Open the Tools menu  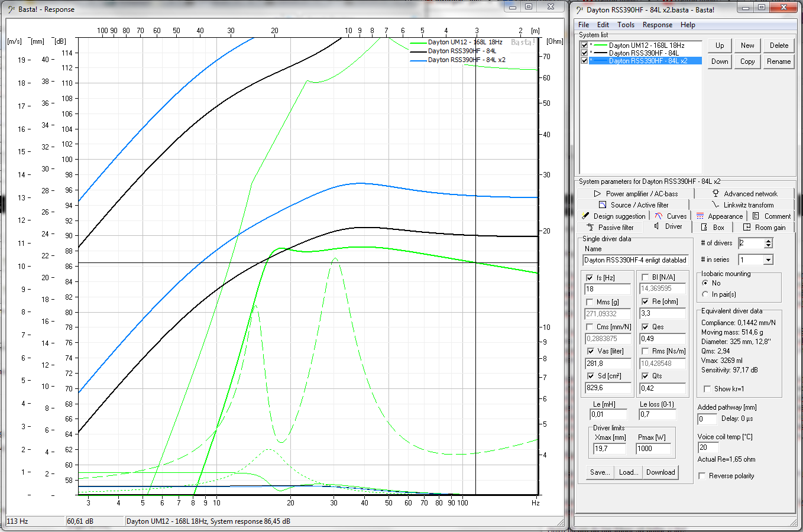coord(626,25)
